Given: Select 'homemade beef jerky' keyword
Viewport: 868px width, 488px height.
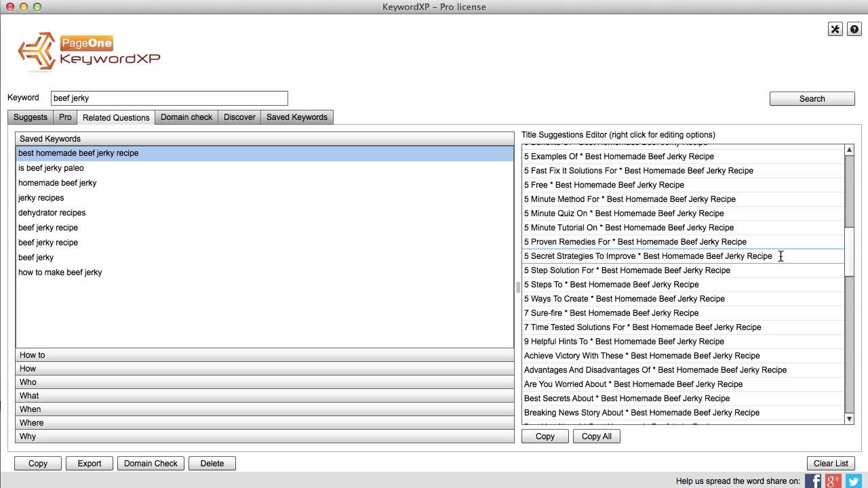Looking at the screenshot, I should coord(264,183).
